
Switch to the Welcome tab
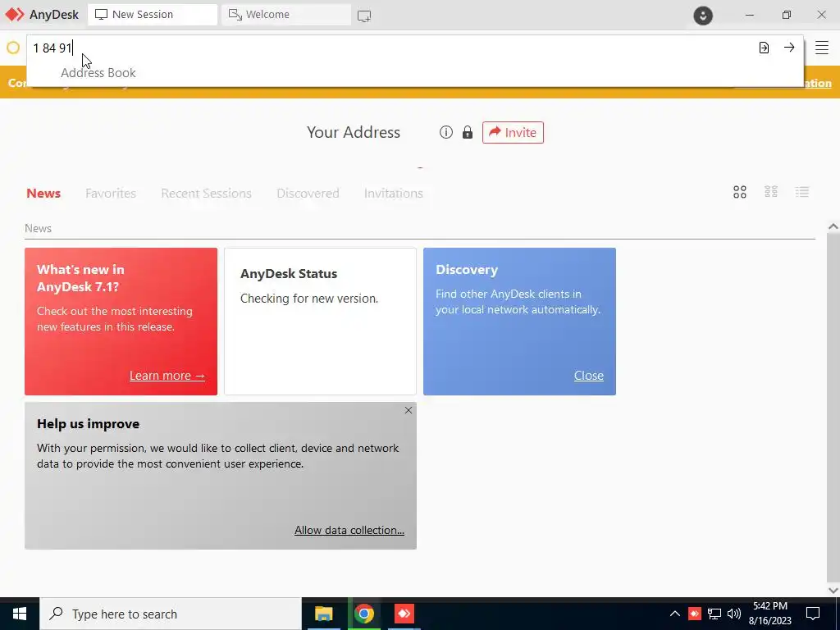point(286,15)
